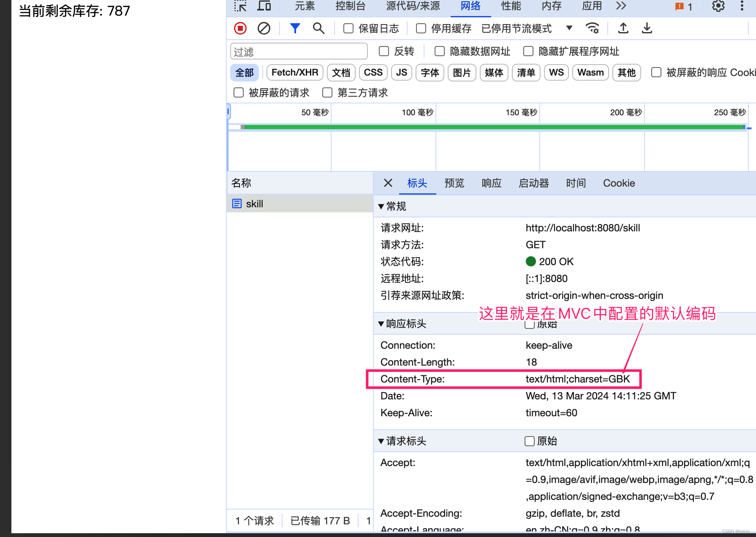Click the issues warning badge icon
Screen dimensions: 756x537
coord(680,6)
